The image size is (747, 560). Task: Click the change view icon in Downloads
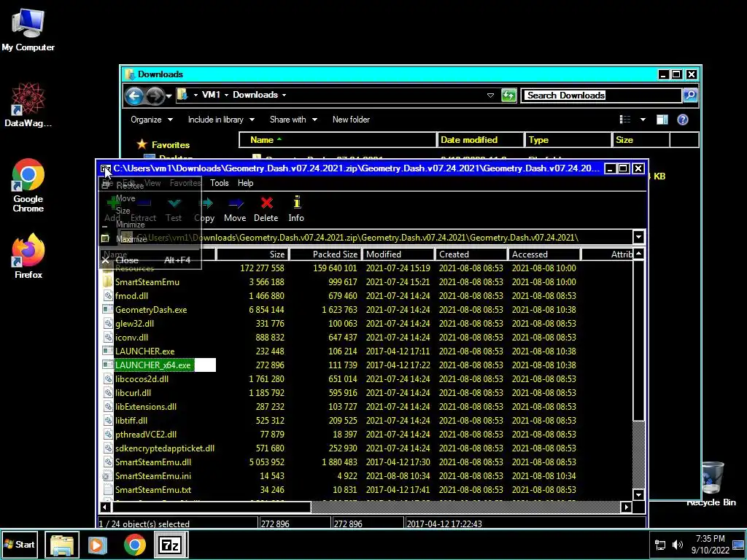[x=625, y=120]
